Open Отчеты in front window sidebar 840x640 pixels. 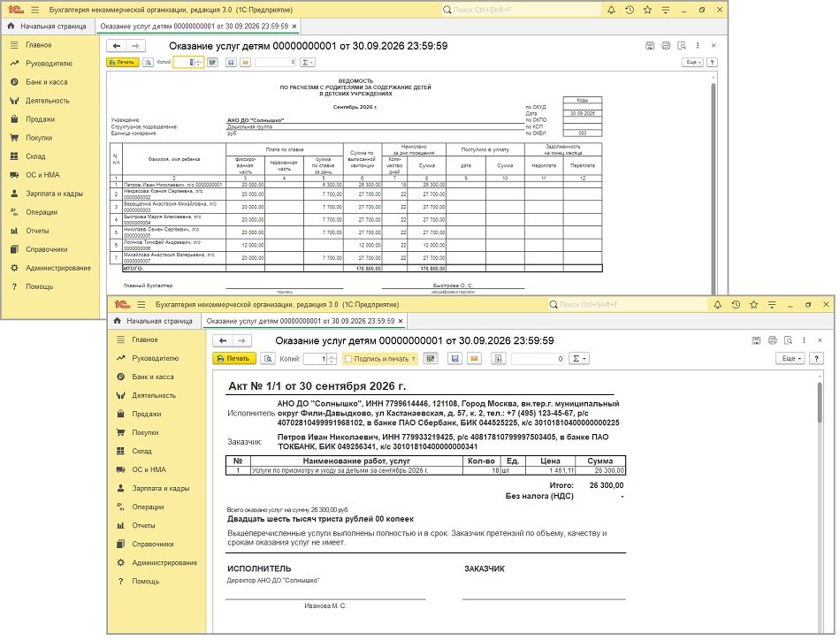tap(143, 525)
